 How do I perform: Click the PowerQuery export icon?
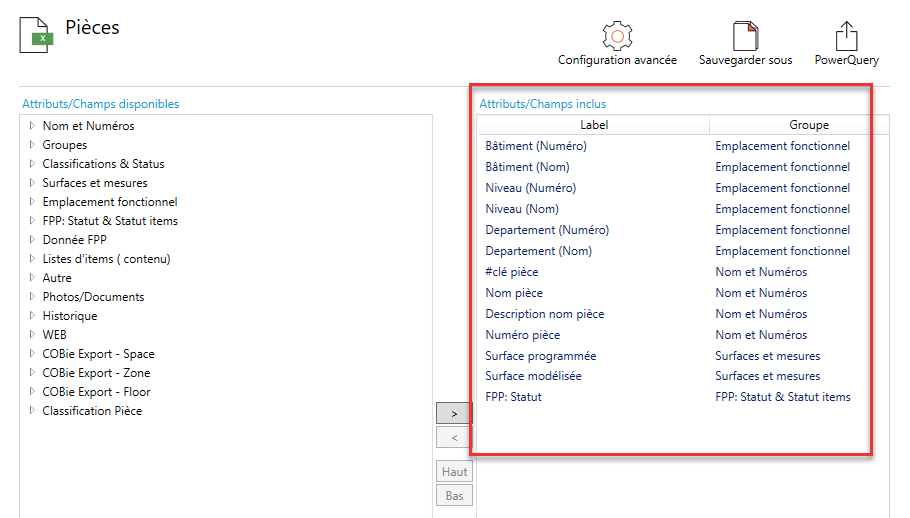click(x=846, y=37)
